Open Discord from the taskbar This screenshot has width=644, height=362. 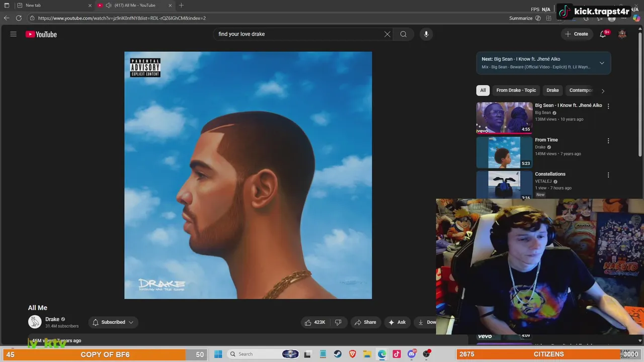point(412,354)
